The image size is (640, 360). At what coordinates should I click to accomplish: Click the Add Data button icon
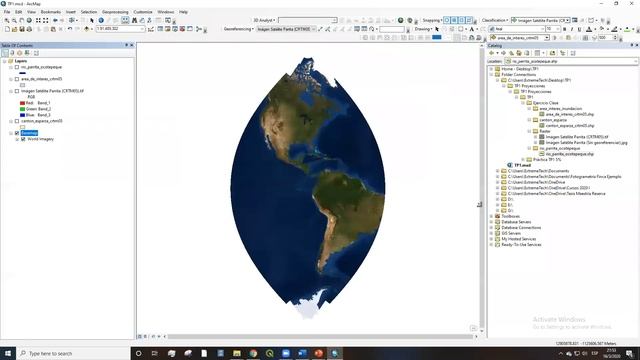tap(87, 29)
